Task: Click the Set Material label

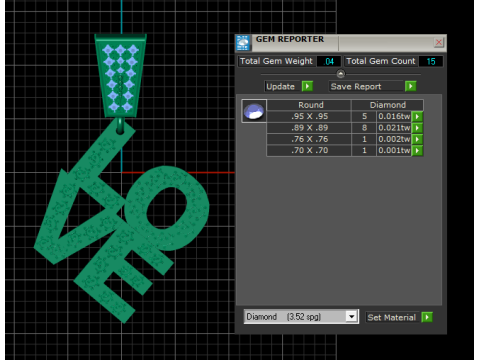Action: click(392, 317)
